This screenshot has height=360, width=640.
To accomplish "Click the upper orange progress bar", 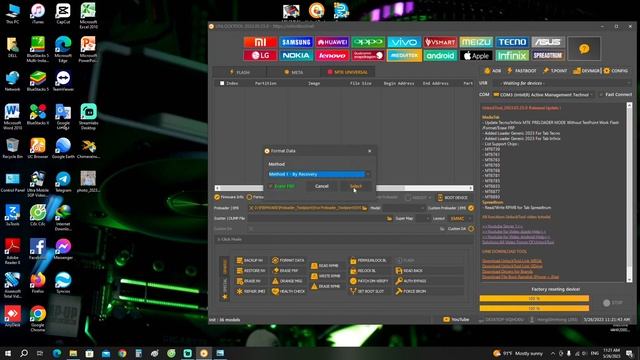I will click(534, 298).
